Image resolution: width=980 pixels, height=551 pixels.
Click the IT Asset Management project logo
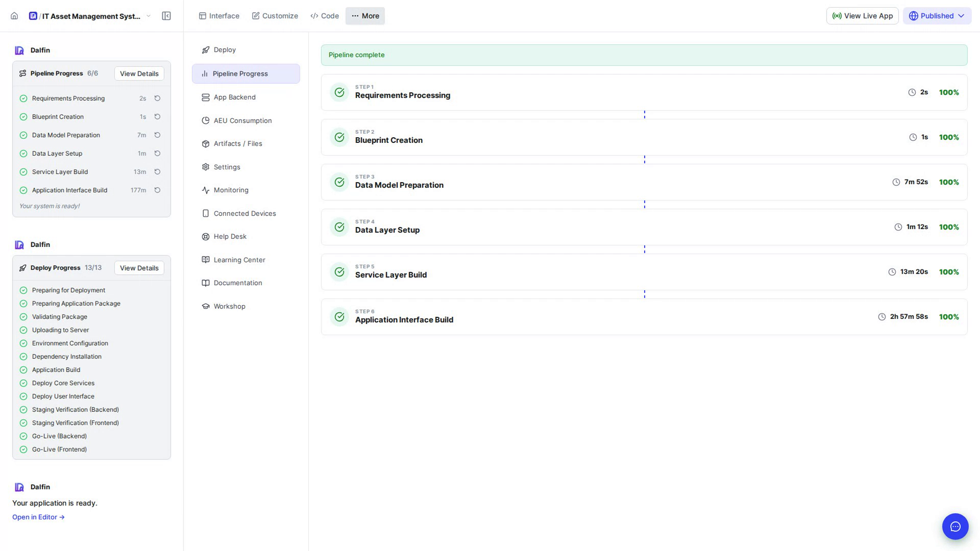pos(33,16)
